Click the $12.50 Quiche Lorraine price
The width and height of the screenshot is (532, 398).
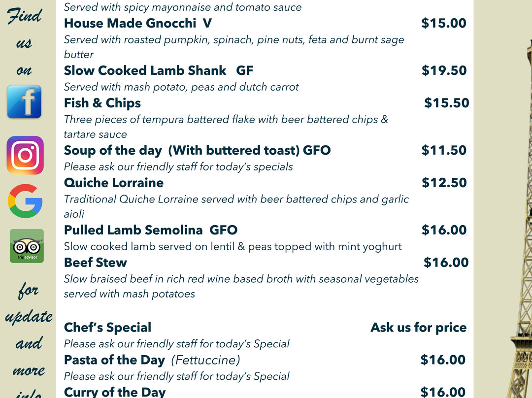coord(444,183)
